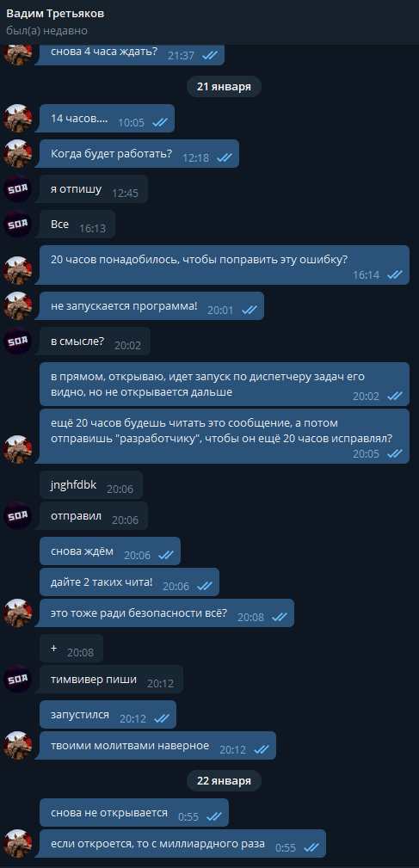Click avatar beside 'не запускается программа!' message
419x868 pixels.
click(18, 305)
